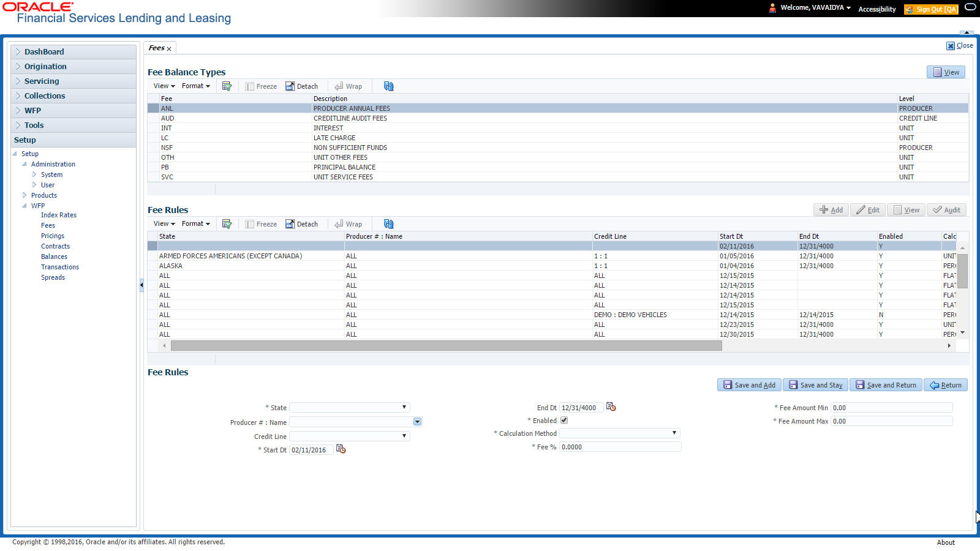Open Format menu in Fee Balance Types toolbar
Screen dimensions: 980x551
click(x=196, y=86)
